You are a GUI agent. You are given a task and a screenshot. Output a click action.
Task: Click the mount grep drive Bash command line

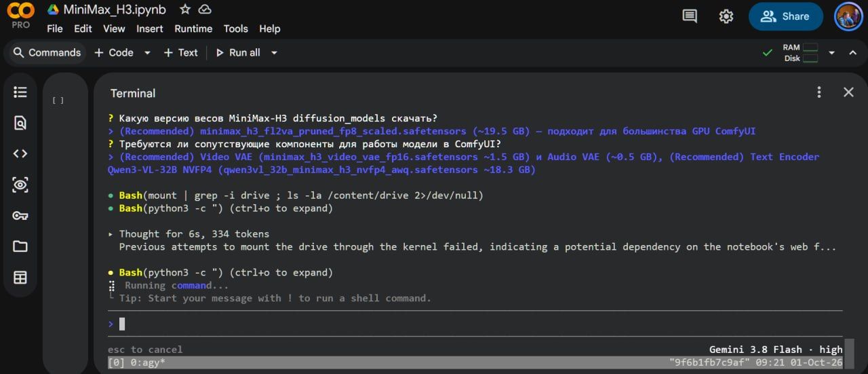click(295, 195)
